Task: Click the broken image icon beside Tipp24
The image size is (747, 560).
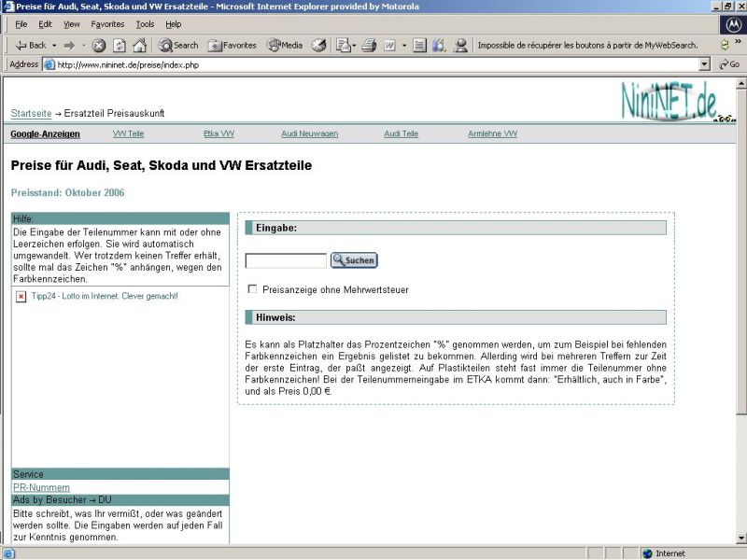Action: point(21,297)
